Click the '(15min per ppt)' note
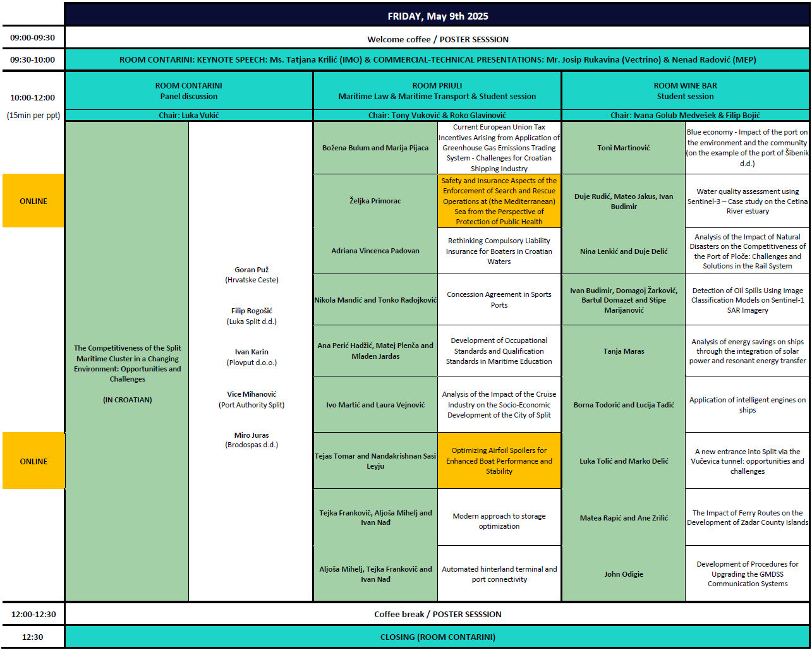The image size is (812, 650). click(33, 116)
